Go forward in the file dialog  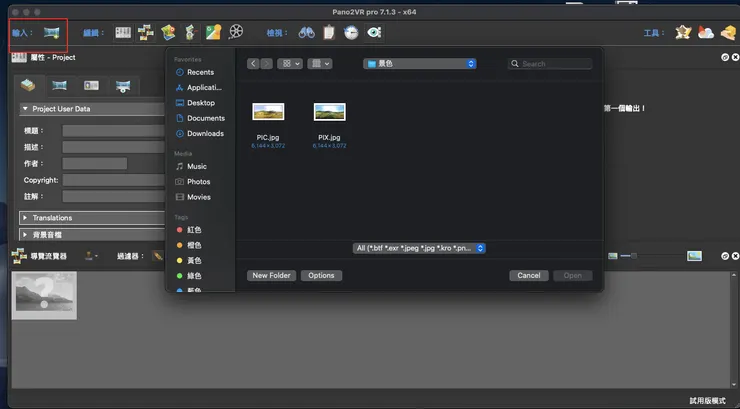pyautogui.click(x=266, y=64)
